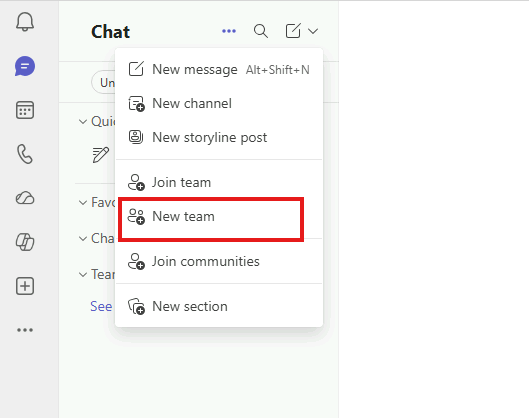Open the Calls phone icon
529x418 pixels.
tap(25, 154)
